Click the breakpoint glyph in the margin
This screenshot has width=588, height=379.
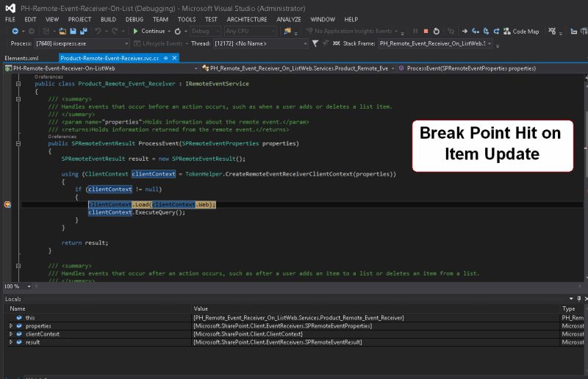(x=7, y=205)
